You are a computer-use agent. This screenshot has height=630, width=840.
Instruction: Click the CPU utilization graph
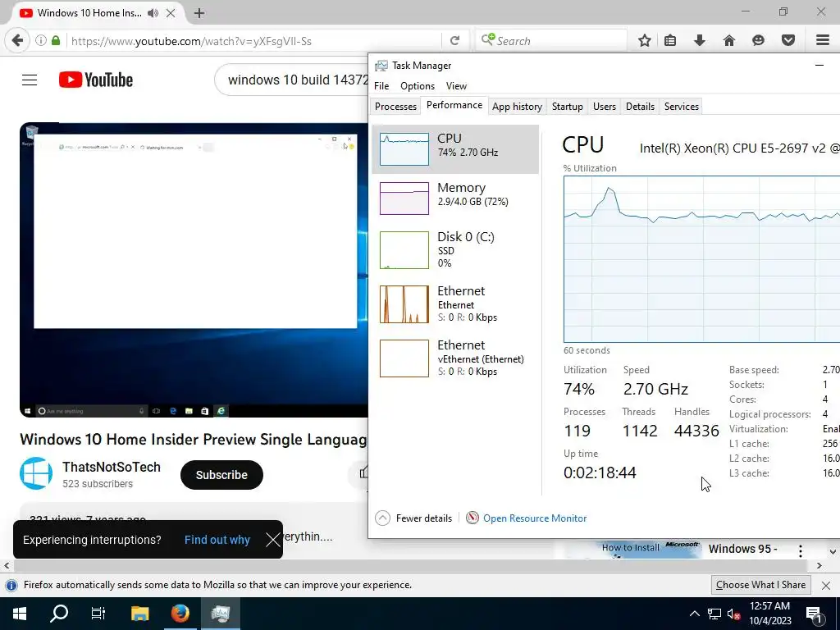click(702, 258)
